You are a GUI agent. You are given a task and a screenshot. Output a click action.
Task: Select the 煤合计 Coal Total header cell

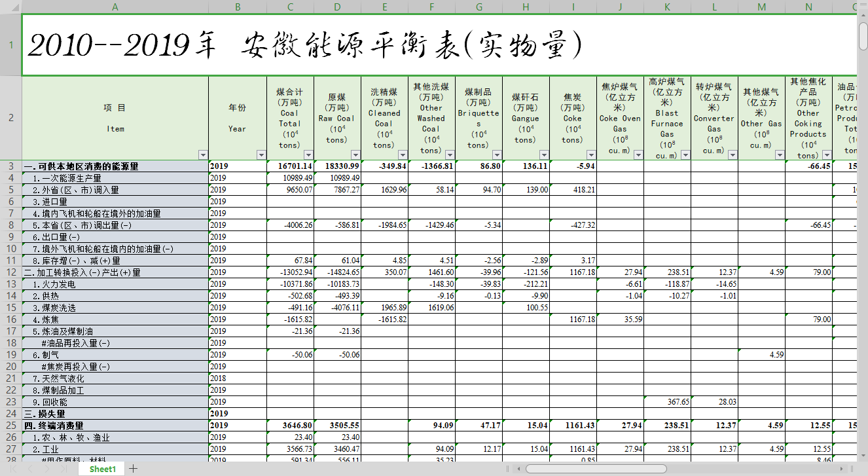[x=291, y=119]
